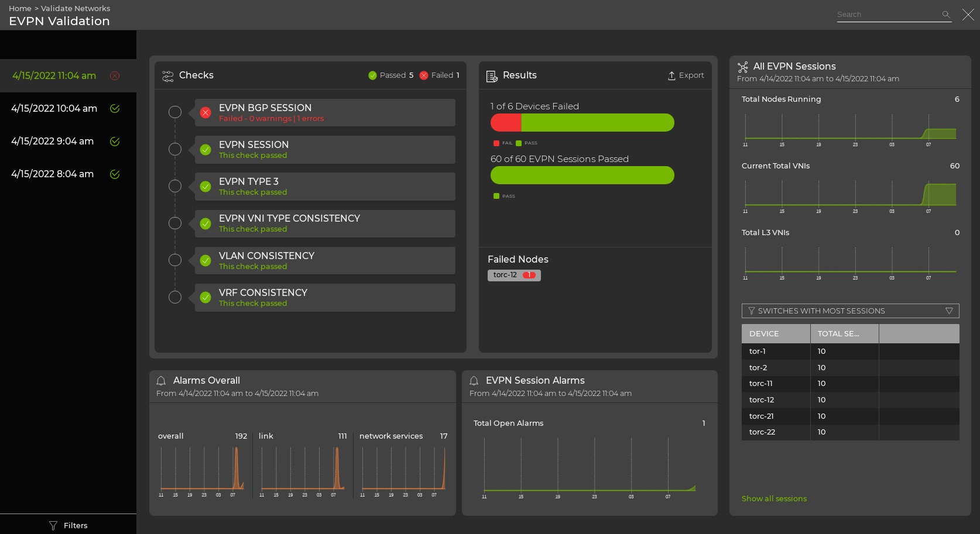Open Filters at the bottom left
This screenshot has height=534, width=980.
68,525
